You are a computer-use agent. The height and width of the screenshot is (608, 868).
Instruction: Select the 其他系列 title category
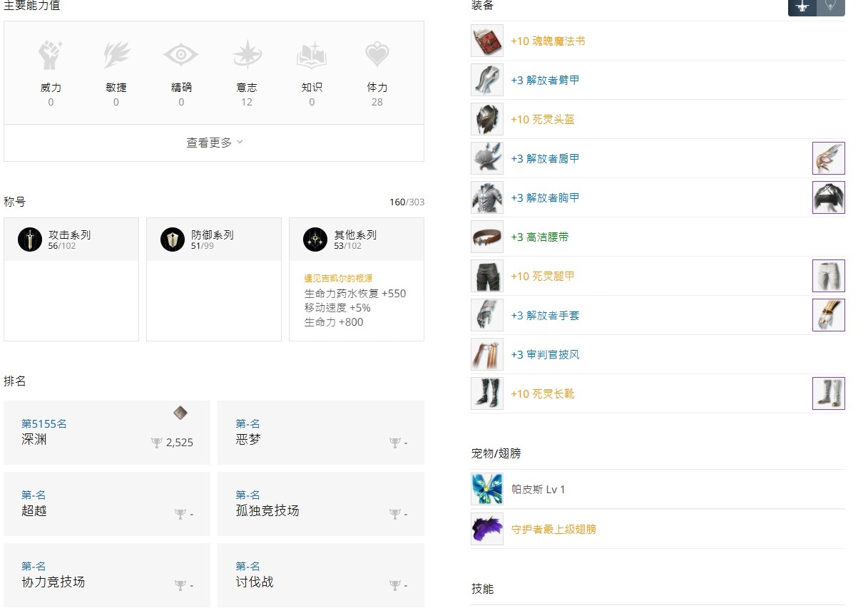click(357, 239)
